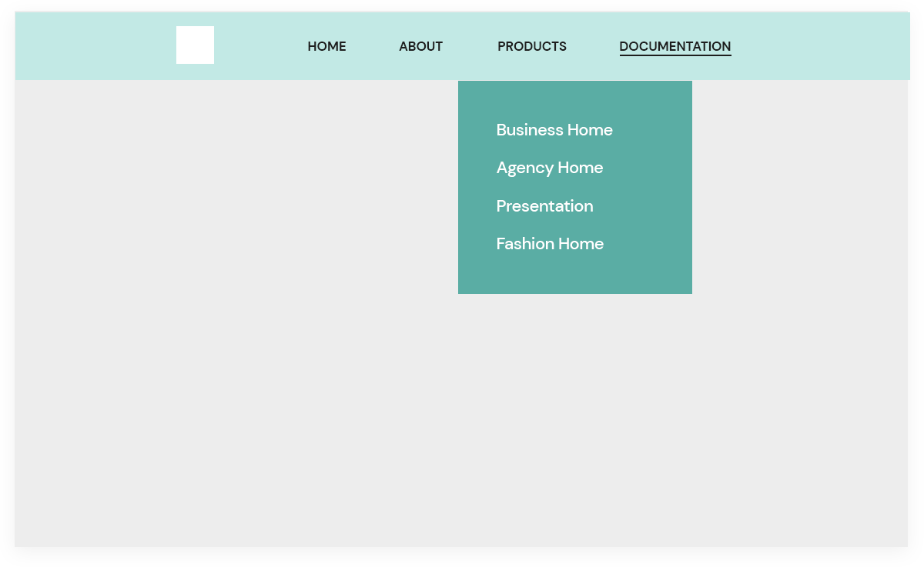Select the underlined DOCUMENTATION nav item
Screen dimensions: 924x567
tap(675, 46)
